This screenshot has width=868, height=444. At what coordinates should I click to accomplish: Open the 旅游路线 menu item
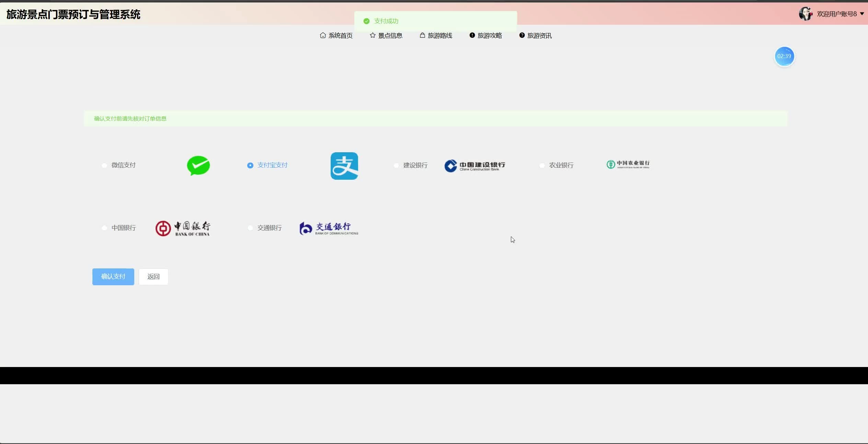(436, 36)
